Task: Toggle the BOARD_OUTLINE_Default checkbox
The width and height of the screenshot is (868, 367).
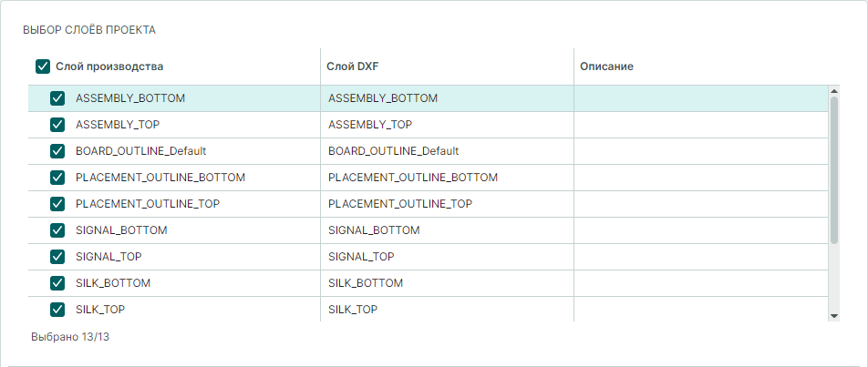Action: tap(57, 151)
